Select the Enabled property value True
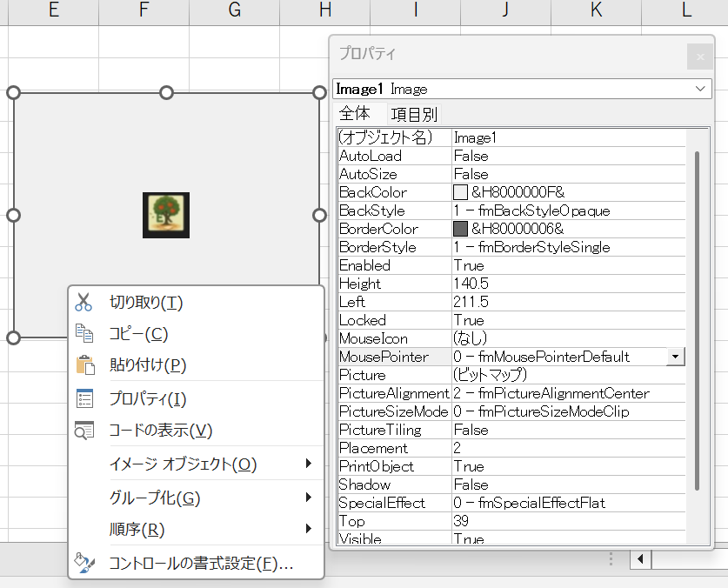The height and width of the screenshot is (588, 728). click(470, 265)
